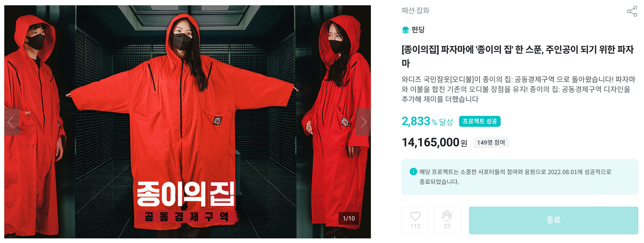Click the 1/10 image counter
644x243 pixels.
point(349,218)
